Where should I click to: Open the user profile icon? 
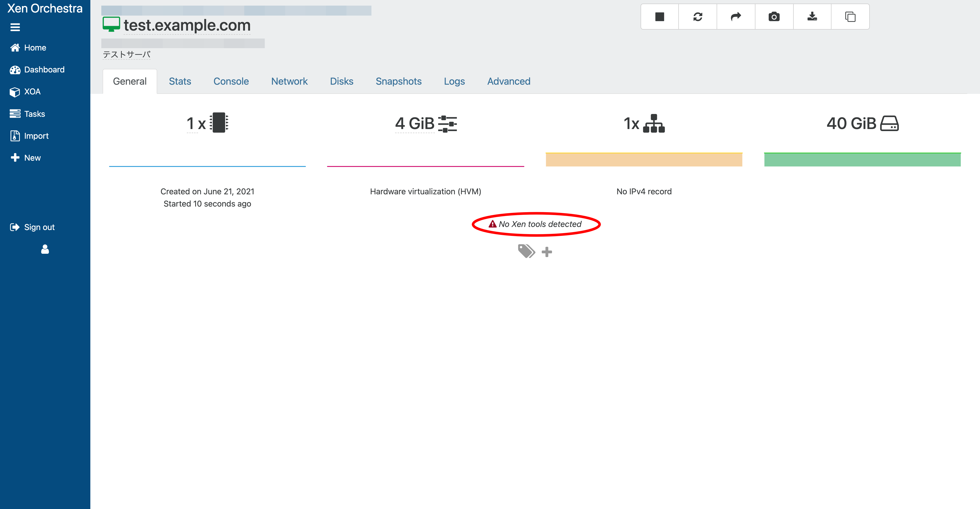pos(45,249)
